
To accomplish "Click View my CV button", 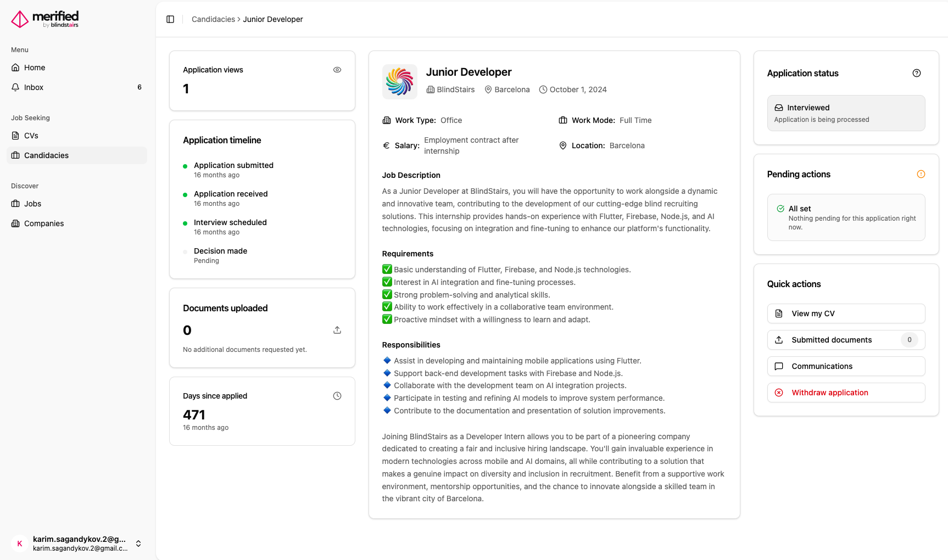I will click(846, 313).
